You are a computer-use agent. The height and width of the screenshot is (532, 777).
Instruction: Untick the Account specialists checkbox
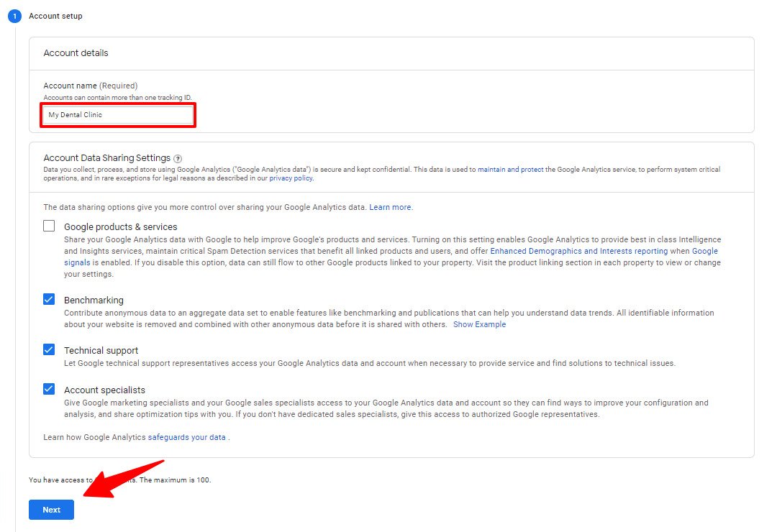49,389
